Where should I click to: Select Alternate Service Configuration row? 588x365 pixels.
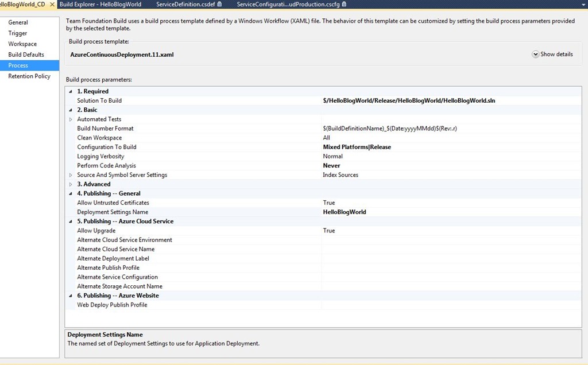point(117,277)
